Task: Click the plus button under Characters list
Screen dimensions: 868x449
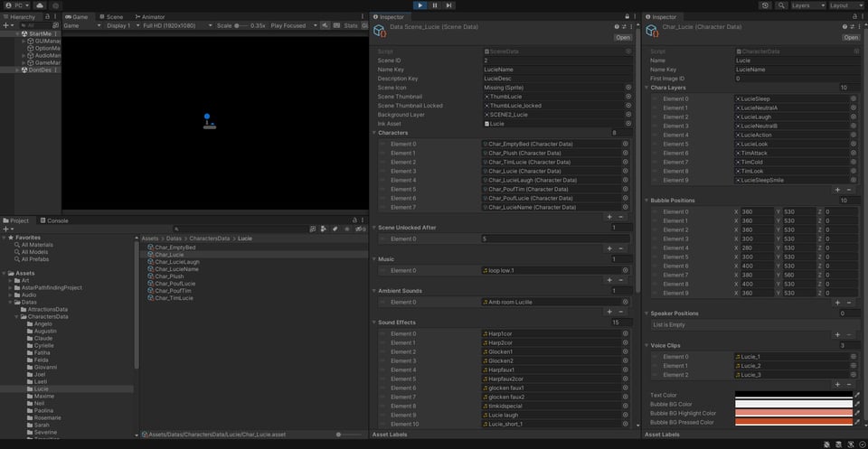Action: pyautogui.click(x=609, y=217)
